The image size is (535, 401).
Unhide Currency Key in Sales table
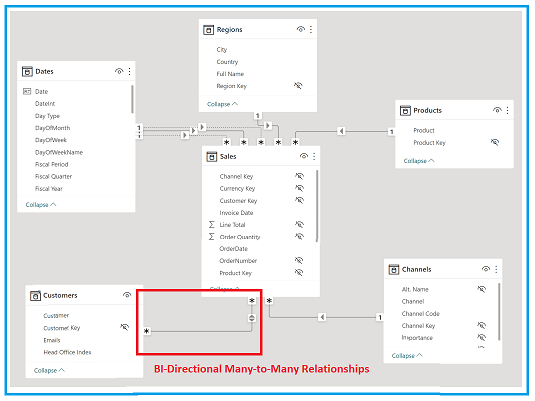tap(299, 188)
